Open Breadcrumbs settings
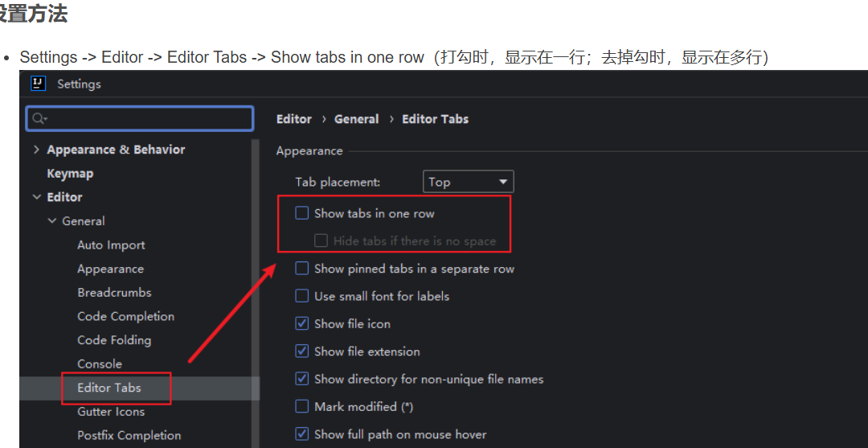This screenshot has height=448, width=868. 114,293
